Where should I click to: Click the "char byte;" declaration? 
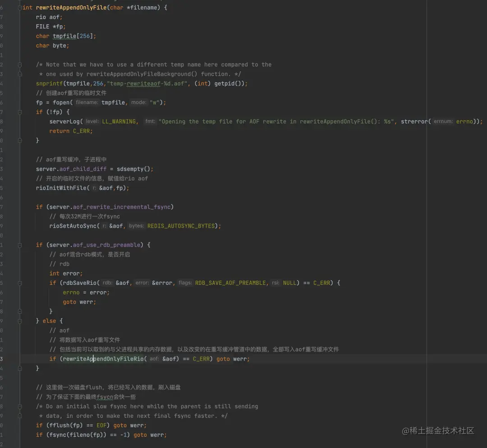[52, 46]
